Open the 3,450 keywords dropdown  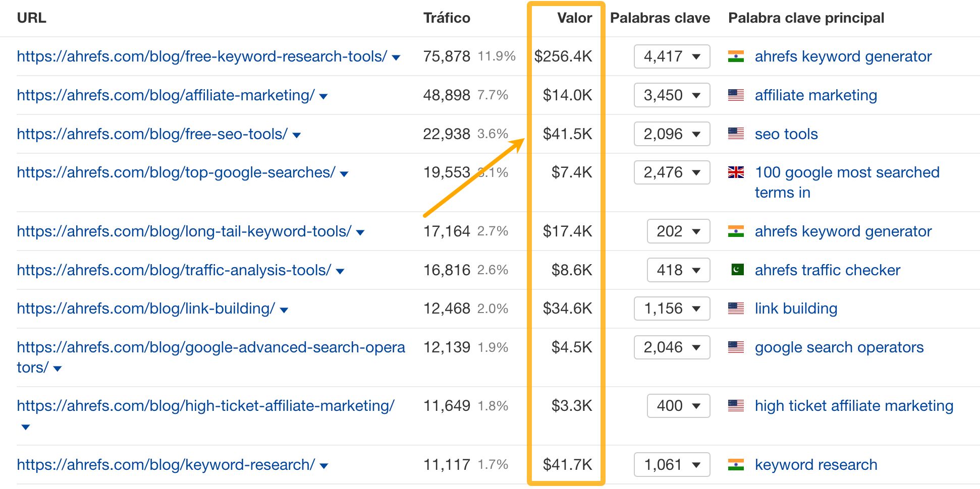672,95
